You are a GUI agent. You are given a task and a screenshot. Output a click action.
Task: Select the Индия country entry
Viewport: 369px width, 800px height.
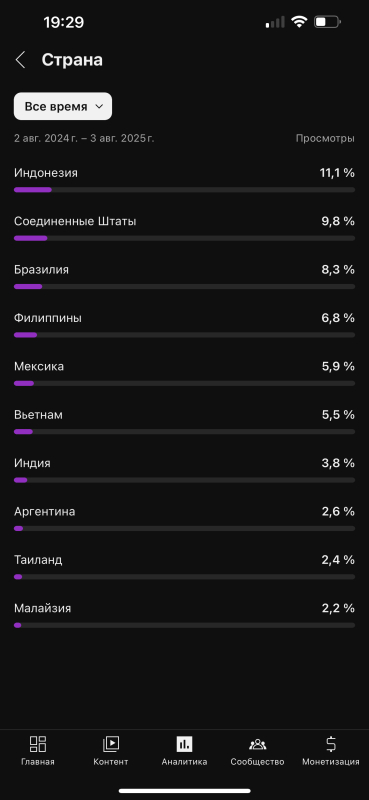[x=184, y=470]
